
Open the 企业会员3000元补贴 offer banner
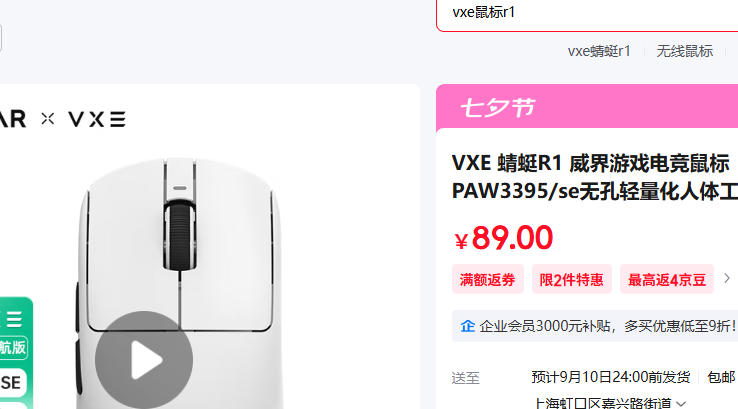tap(595, 326)
